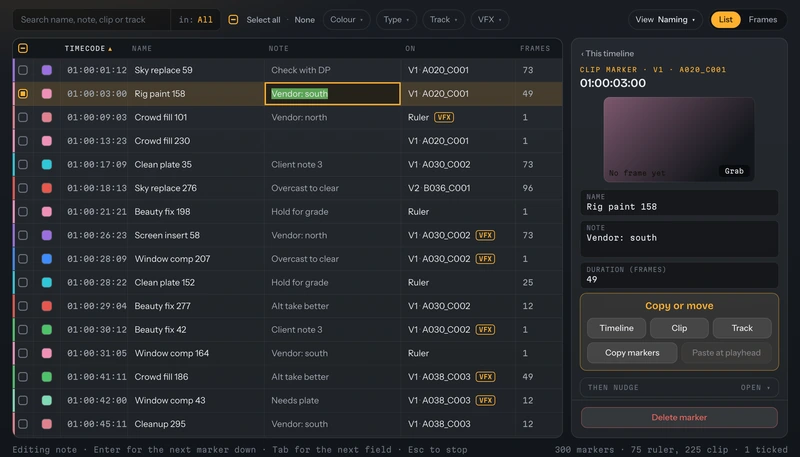Image resolution: width=800 pixels, height=457 pixels.
Task: Choose Track as copy target
Action: point(742,328)
